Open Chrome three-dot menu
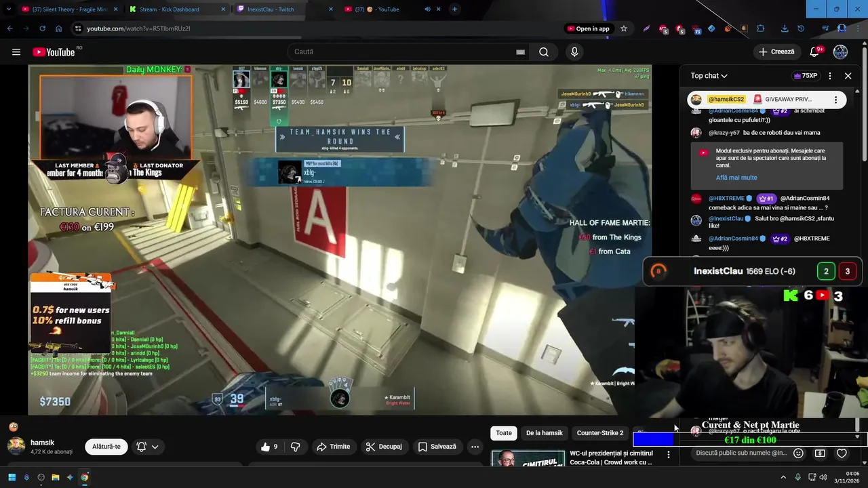 click(858, 28)
